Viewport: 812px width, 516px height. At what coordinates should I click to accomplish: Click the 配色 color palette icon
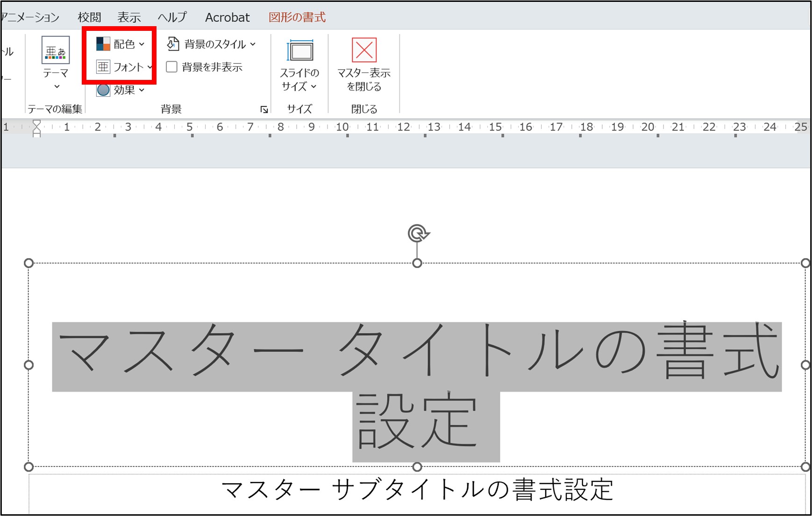(x=103, y=44)
